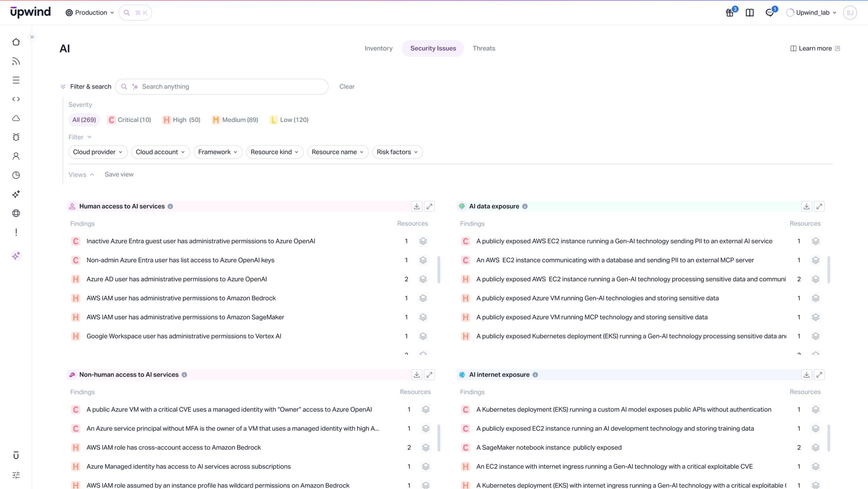The height and width of the screenshot is (489, 868).
Task: Open the Production environment dropdown
Action: tap(90, 13)
